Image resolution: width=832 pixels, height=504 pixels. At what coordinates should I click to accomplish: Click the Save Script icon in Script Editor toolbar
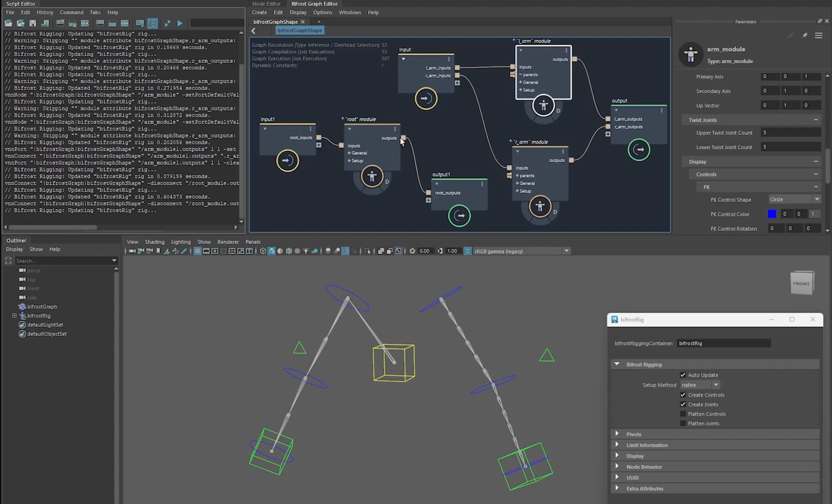[x=33, y=23]
